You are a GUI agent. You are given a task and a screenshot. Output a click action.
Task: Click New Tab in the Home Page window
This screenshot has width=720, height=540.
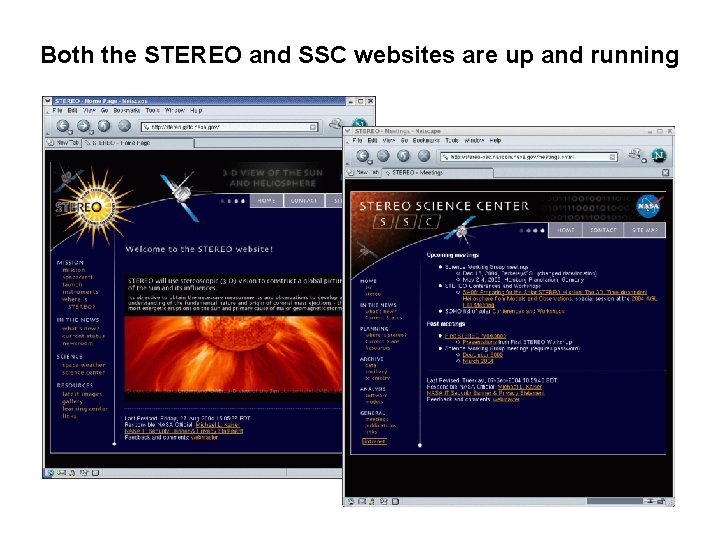(x=63, y=143)
